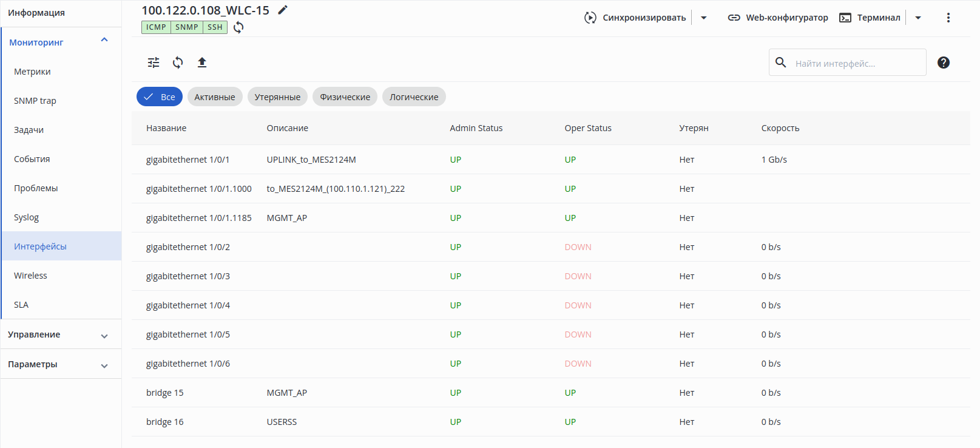This screenshot has width=980, height=448.
Task: Open dropdown arrow beside Синхронизировать
Action: tap(704, 18)
